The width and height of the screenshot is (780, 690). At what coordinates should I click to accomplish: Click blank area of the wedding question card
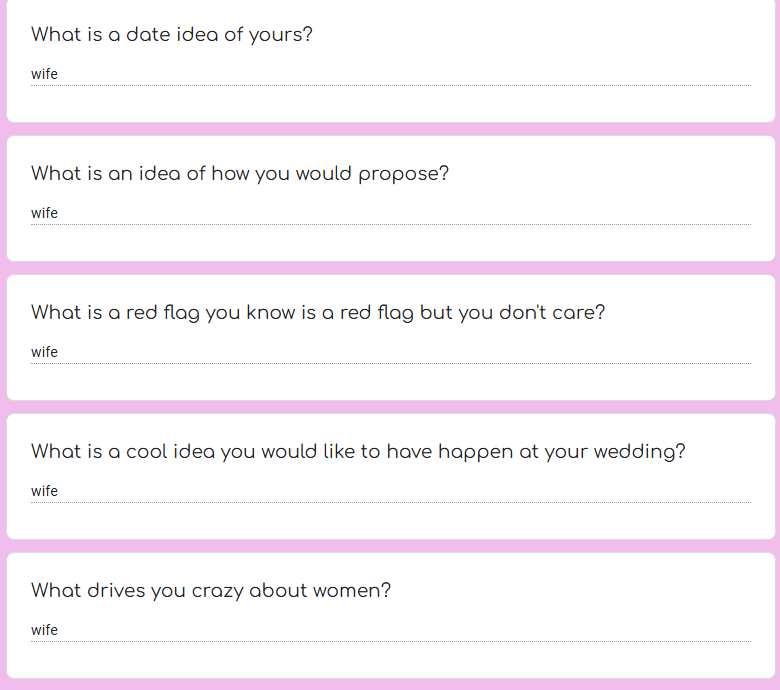point(390,521)
